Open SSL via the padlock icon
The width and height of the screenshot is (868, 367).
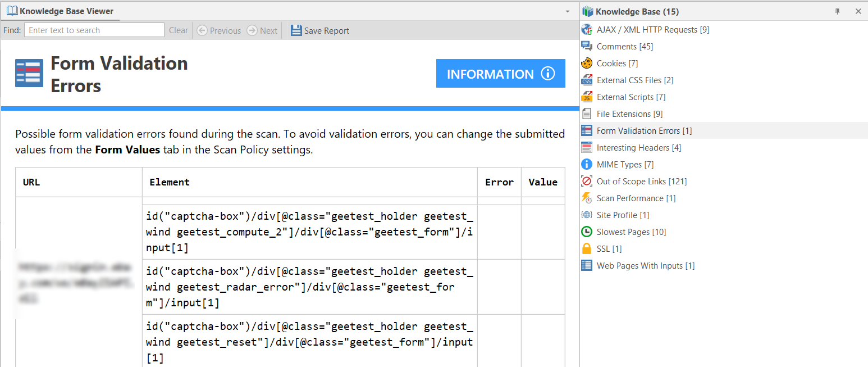(x=587, y=248)
